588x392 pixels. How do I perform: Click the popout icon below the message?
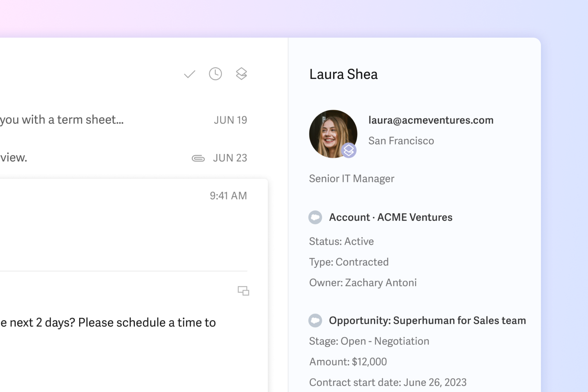pos(243,291)
